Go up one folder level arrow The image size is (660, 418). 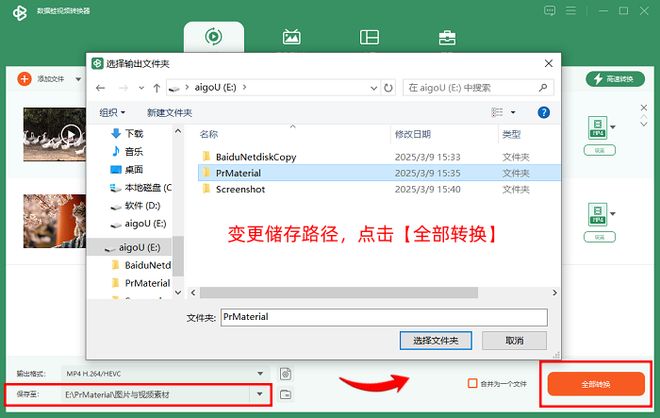coord(146,88)
